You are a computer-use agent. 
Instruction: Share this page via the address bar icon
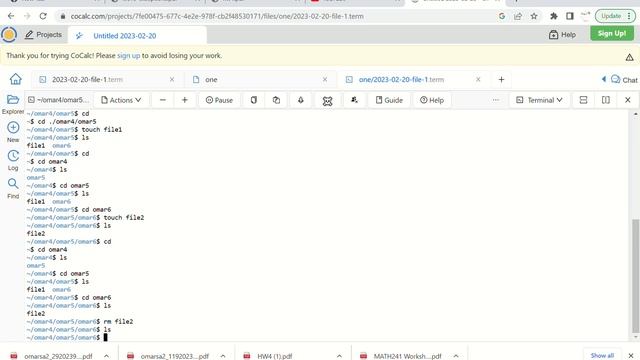pos(518,16)
